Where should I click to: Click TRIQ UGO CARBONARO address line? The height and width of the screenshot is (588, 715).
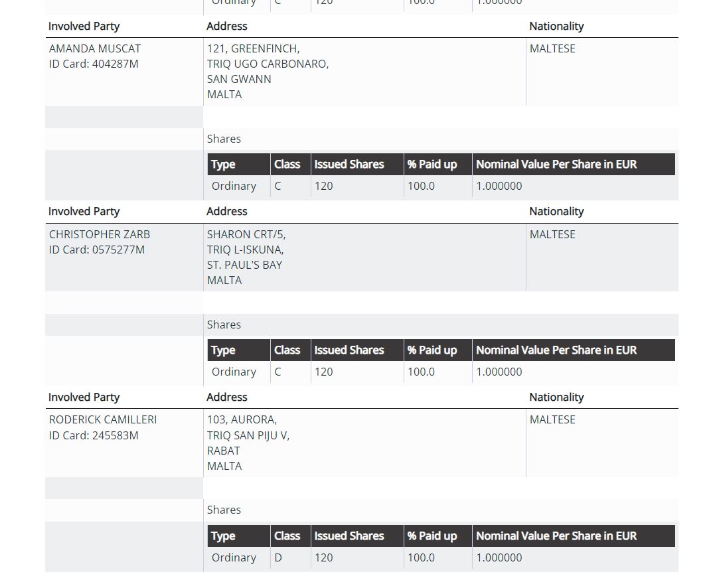pos(268,64)
